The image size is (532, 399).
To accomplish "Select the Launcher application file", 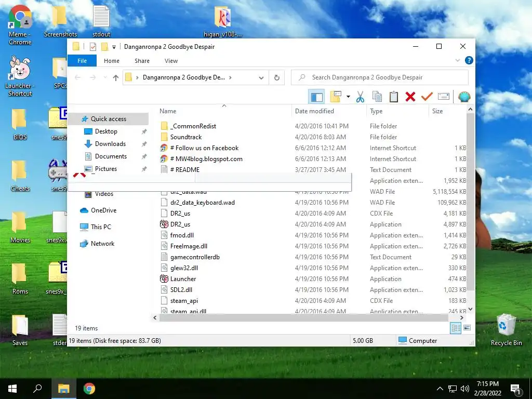I will (x=183, y=279).
